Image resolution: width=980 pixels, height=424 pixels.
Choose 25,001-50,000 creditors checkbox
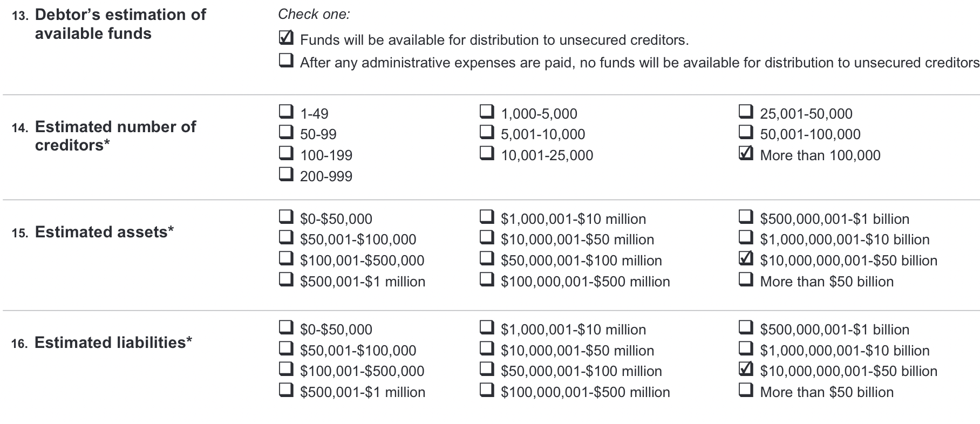746,112
